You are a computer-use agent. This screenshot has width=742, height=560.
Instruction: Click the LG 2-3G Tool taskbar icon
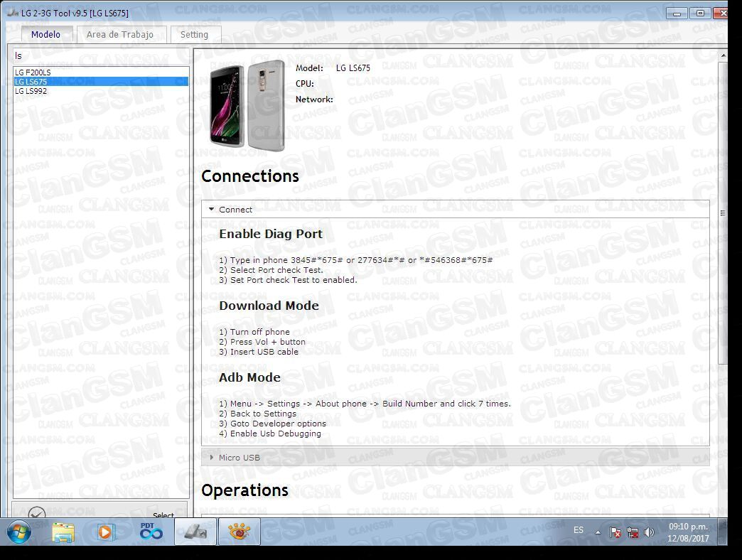click(x=195, y=532)
